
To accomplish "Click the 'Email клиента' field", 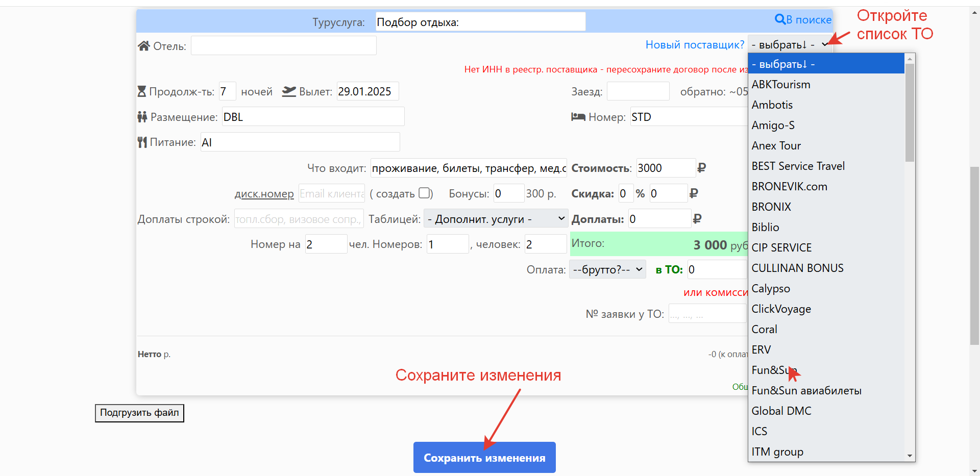I will pyautogui.click(x=332, y=193).
